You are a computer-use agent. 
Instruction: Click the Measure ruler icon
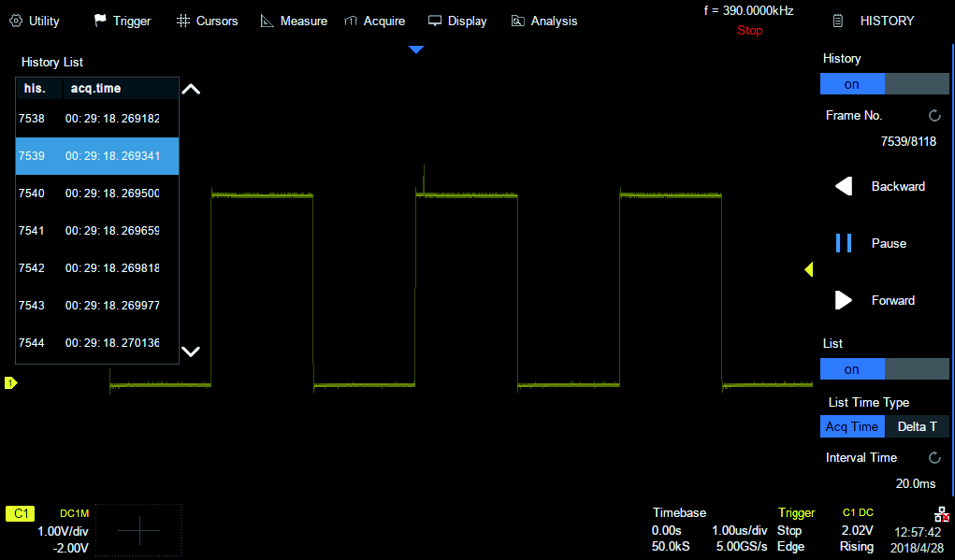point(267,21)
